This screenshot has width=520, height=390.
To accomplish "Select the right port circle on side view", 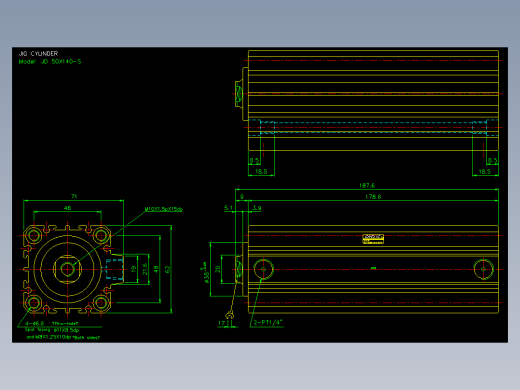I will [483, 269].
